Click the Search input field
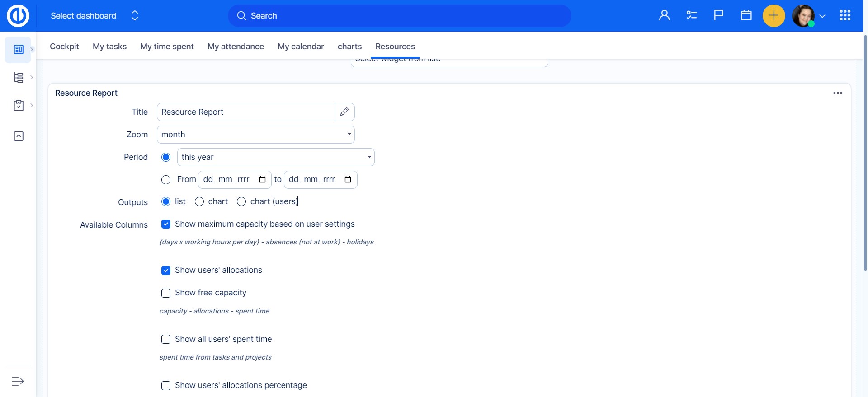Viewport: 868px width, 397px height. coord(399,16)
